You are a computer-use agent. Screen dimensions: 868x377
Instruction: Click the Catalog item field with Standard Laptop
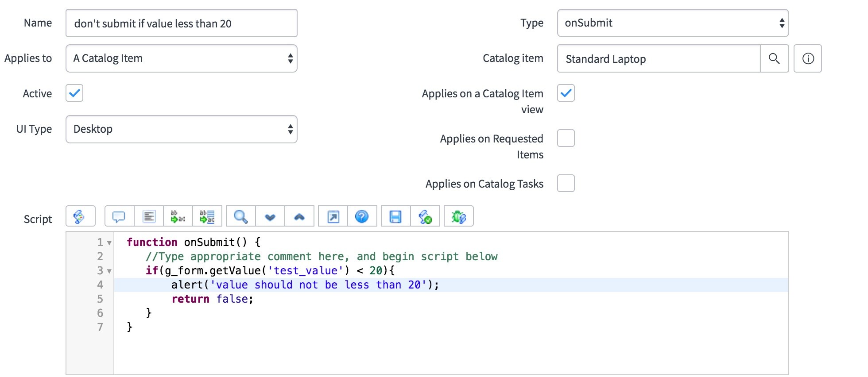659,58
